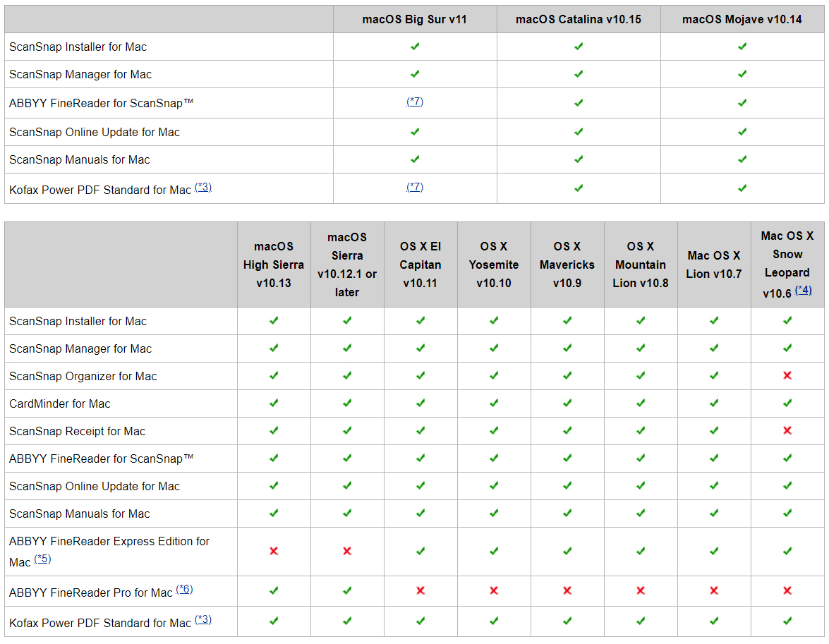Screen dimensions: 829x644
Task: Click the red X for FineReader Express on High Sierra
Action: 274,551
